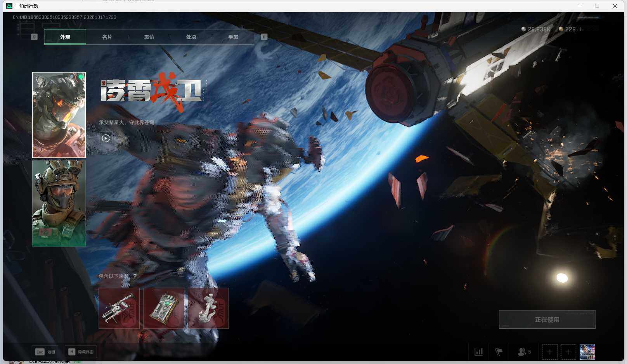This screenshot has height=364, width=627.
Task: Click the 正在使用 button
Action: (547, 319)
